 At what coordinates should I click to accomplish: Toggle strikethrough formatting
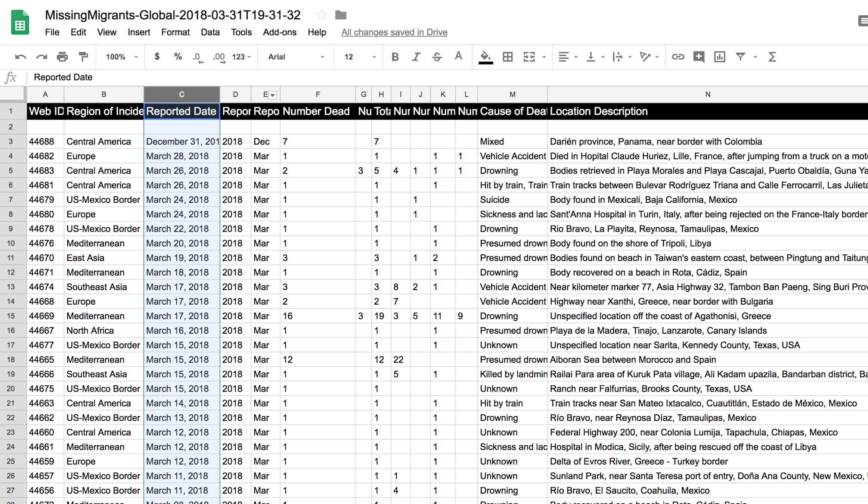[x=437, y=57]
